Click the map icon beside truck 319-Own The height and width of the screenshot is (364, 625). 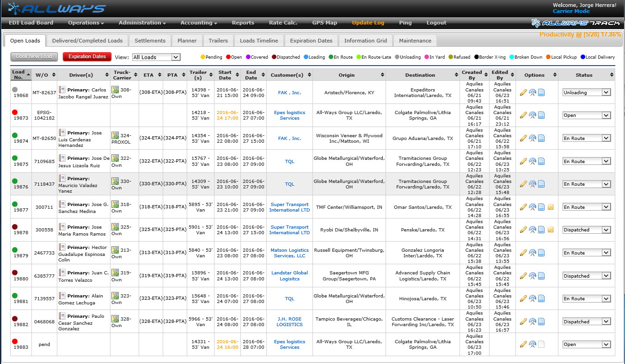[x=115, y=273]
